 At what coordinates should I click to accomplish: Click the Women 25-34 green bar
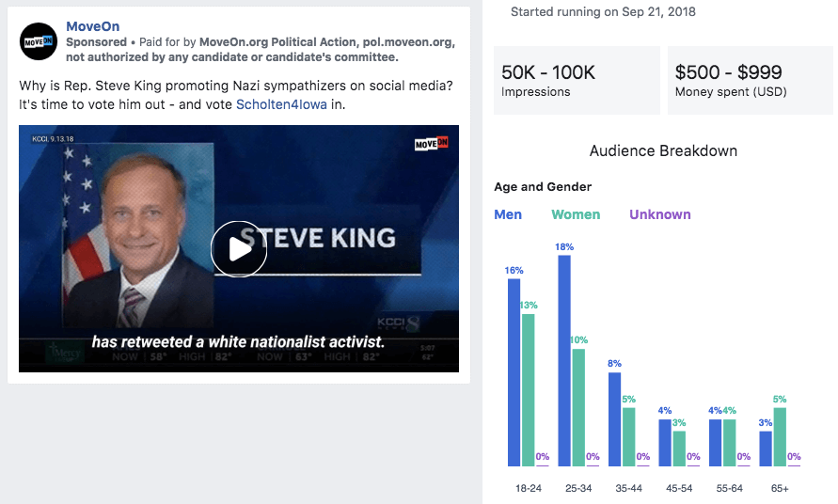pyautogui.click(x=578, y=407)
